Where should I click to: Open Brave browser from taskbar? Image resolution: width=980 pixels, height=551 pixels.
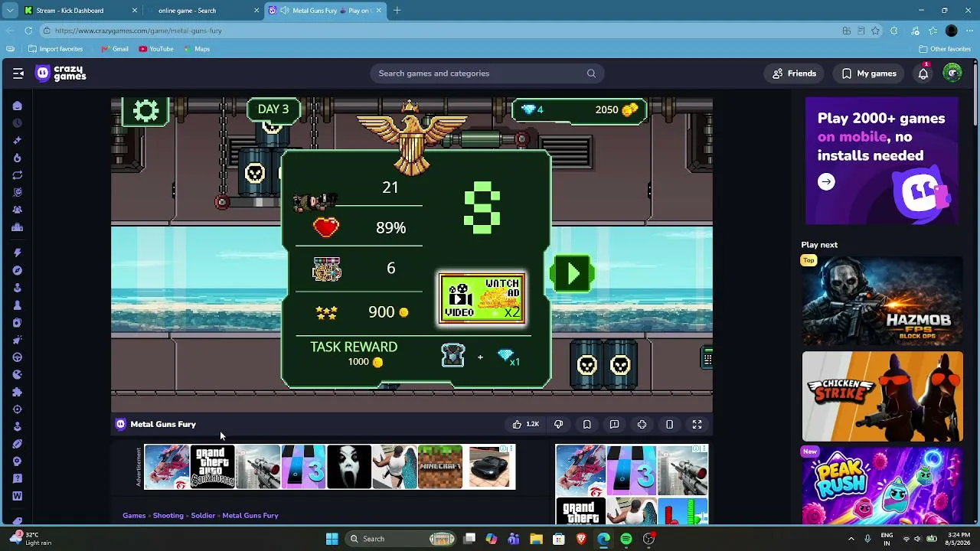[581, 539]
